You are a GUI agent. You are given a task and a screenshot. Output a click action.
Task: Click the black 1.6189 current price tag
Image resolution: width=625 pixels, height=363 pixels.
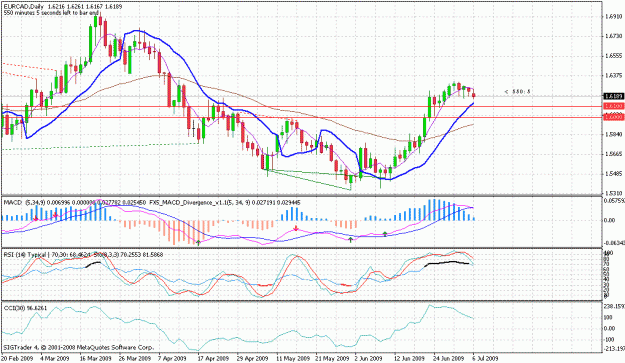(x=613, y=96)
